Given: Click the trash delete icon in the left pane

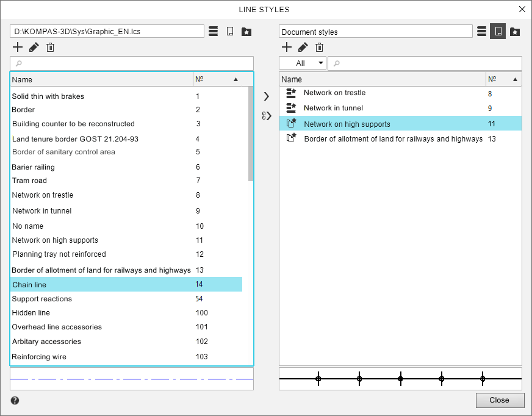Looking at the screenshot, I should click(51, 47).
